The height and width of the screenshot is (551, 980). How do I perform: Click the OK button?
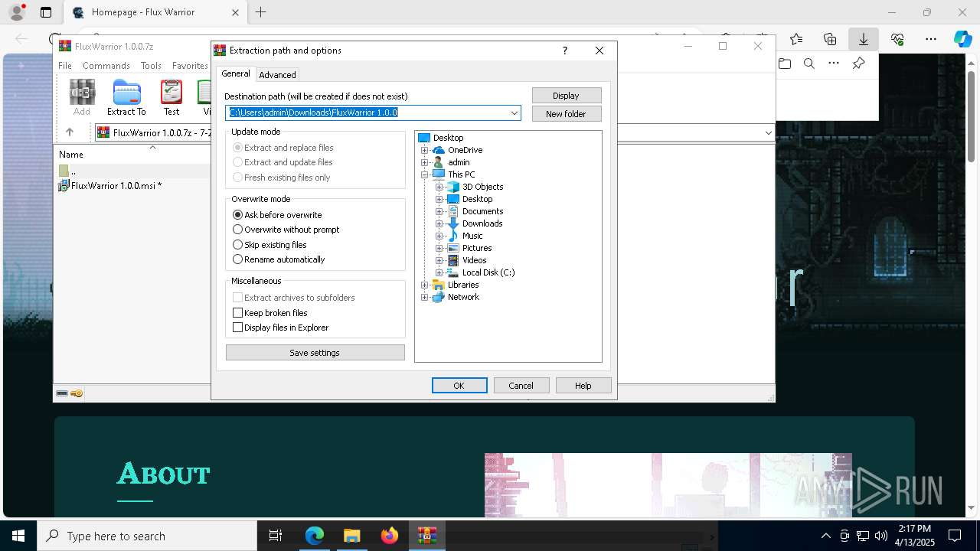[459, 386]
